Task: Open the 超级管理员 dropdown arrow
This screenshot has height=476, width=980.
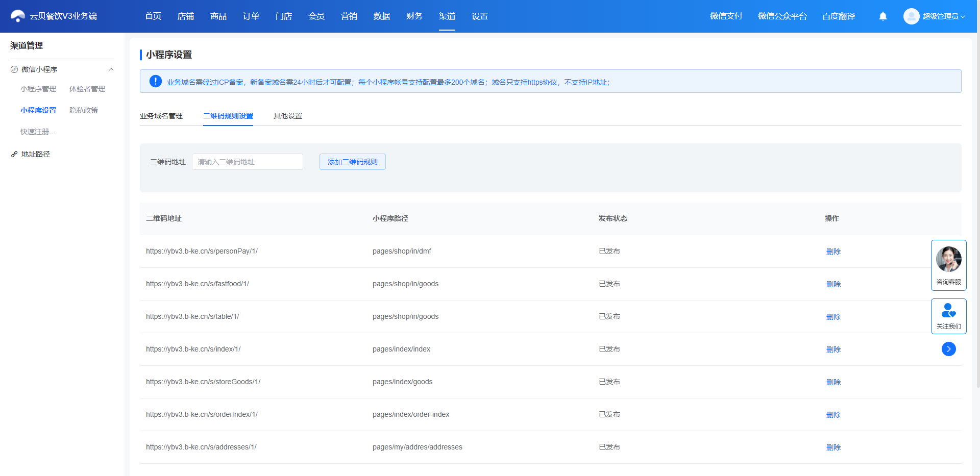Action: (963, 17)
